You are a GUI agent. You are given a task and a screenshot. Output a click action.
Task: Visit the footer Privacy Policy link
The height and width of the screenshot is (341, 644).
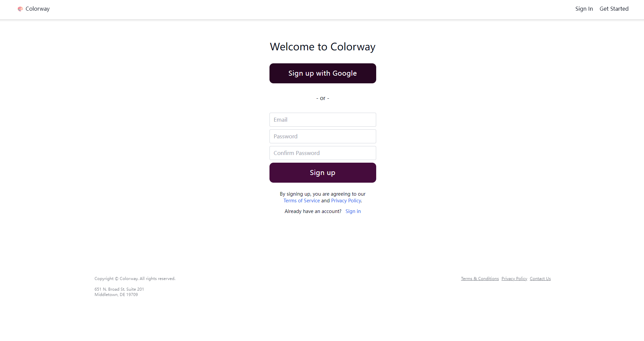514,279
